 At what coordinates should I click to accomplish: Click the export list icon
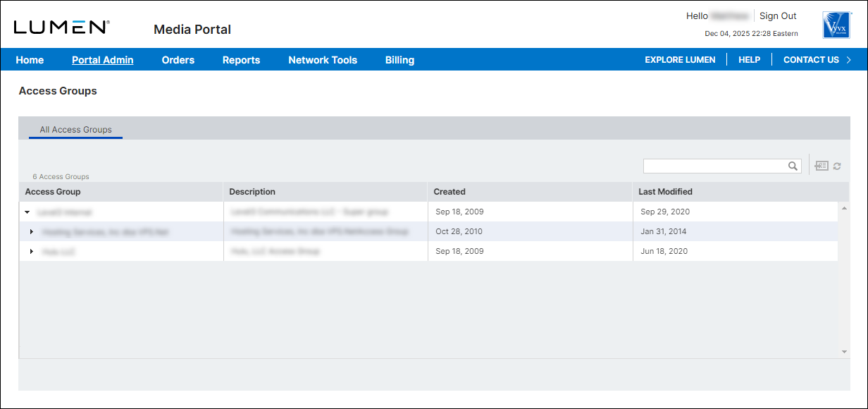(x=821, y=166)
